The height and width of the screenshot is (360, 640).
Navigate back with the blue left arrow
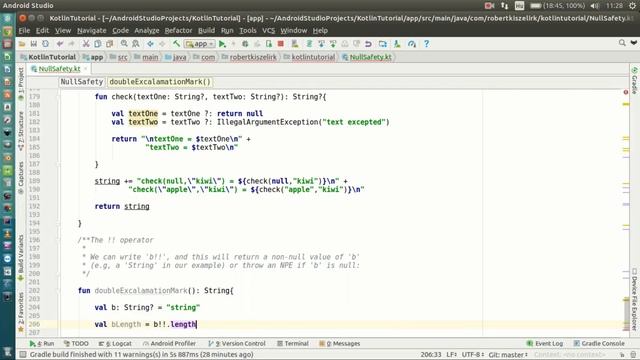click(x=150, y=44)
